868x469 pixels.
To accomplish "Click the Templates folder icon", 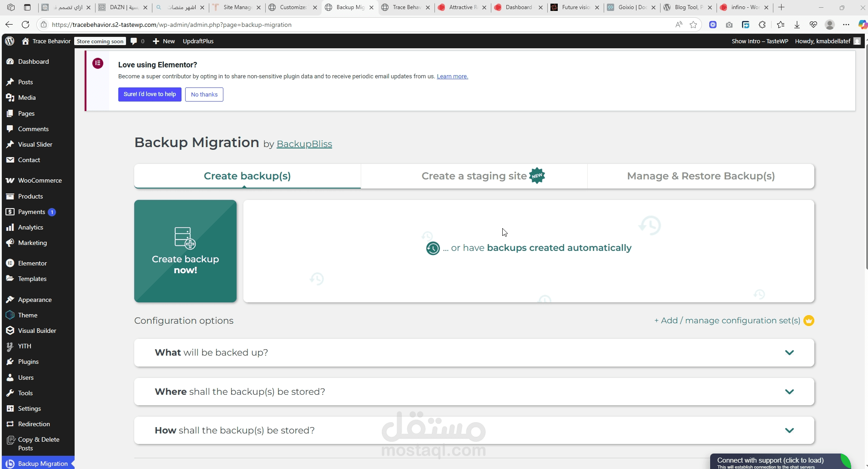I will click(x=10, y=279).
